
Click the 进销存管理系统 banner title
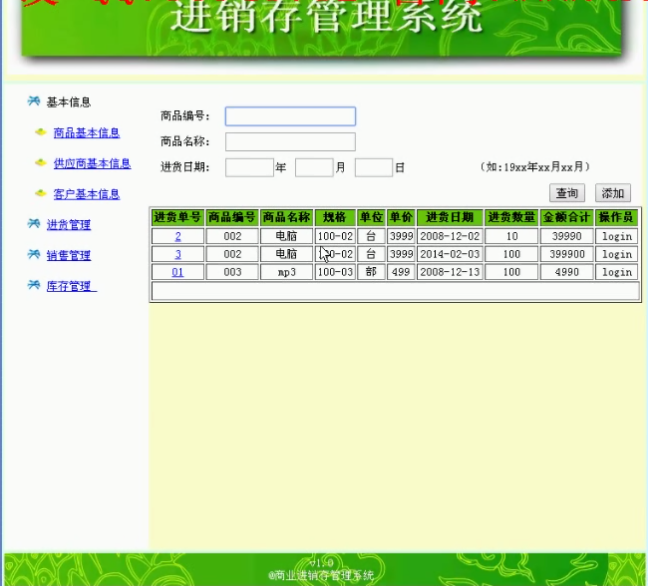point(326,17)
